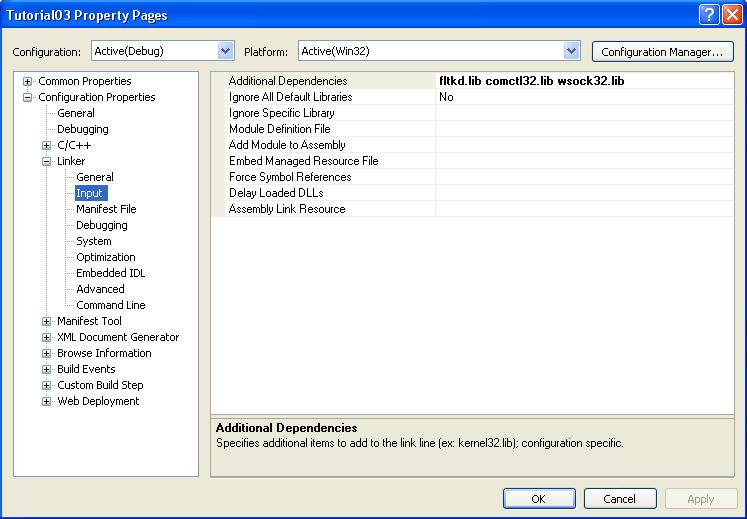Click the Additional Dependencies property name
The height and width of the screenshot is (519, 747).
point(288,81)
